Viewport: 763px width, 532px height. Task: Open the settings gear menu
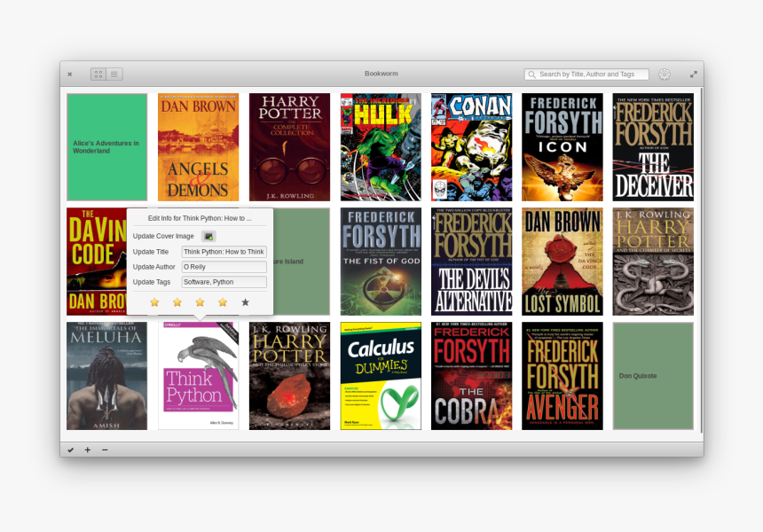(x=665, y=74)
